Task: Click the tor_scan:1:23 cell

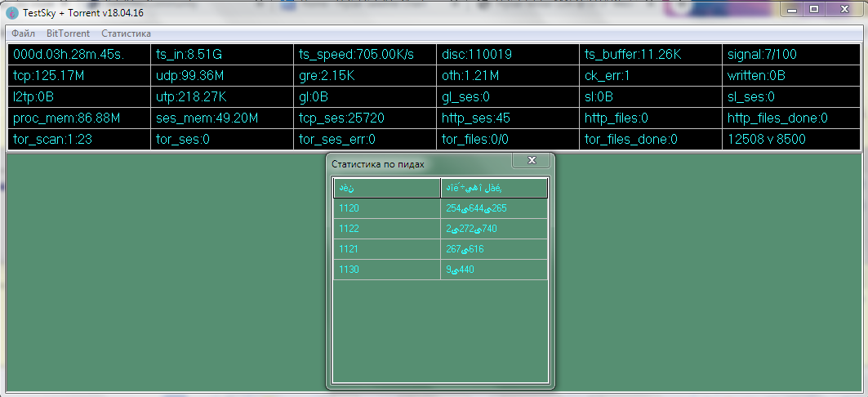Action: tap(78, 139)
